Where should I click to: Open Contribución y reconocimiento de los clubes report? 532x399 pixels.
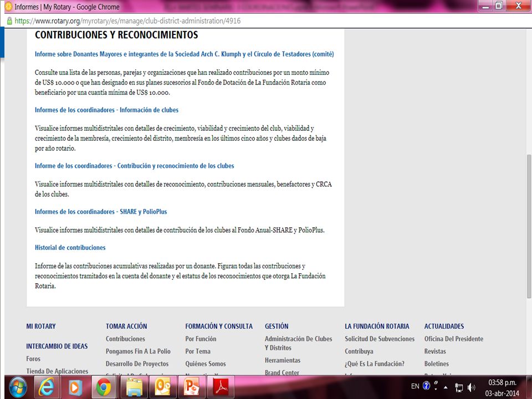coord(134,166)
